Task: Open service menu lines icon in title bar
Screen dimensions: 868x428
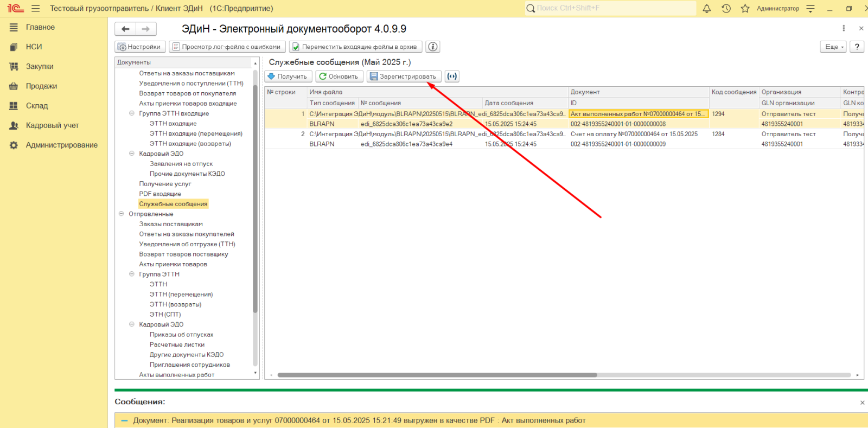Action: pos(810,9)
